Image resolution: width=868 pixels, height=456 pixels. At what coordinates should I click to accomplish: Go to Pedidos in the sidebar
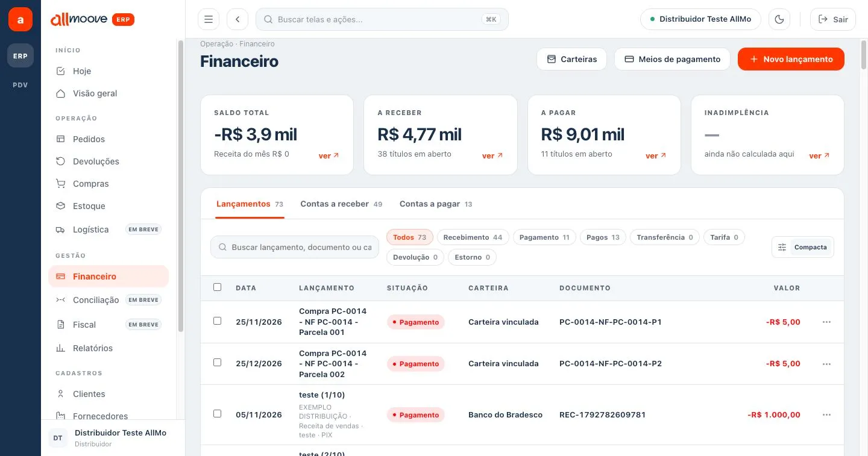click(108, 139)
